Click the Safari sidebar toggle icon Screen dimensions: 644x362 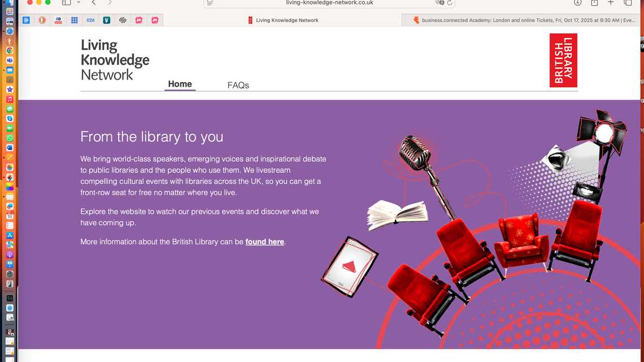tap(66, 3)
